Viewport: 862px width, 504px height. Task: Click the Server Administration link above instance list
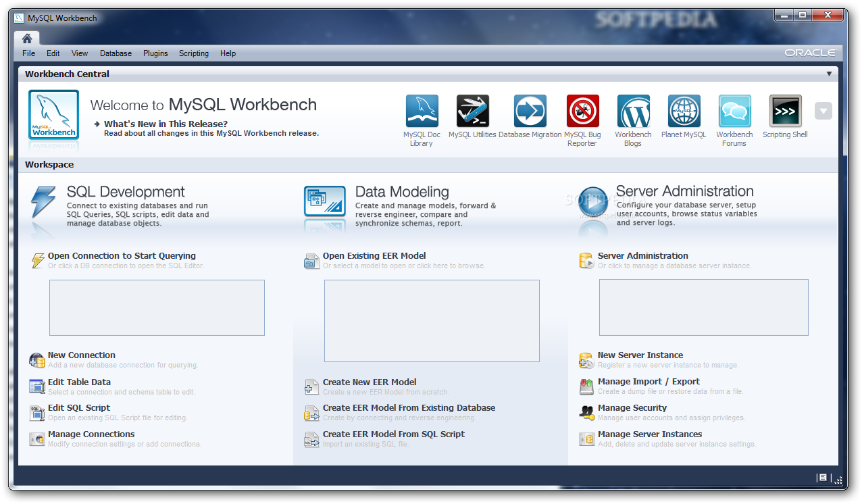point(643,255)
